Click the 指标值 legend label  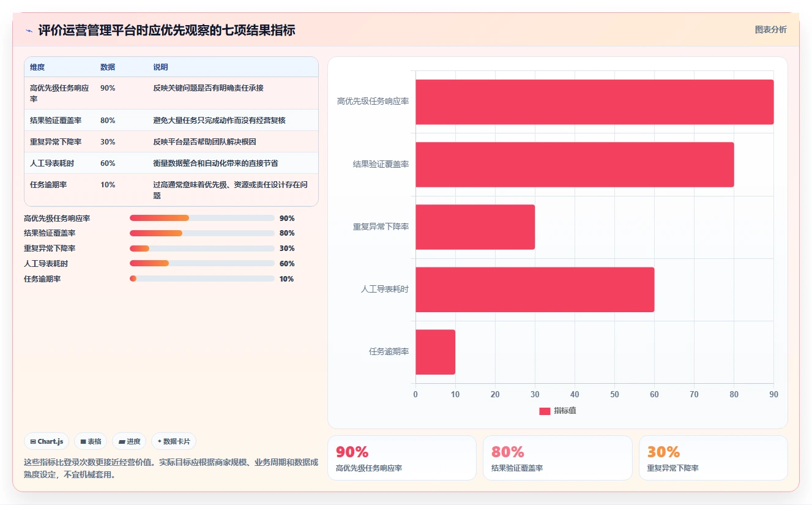565,411
